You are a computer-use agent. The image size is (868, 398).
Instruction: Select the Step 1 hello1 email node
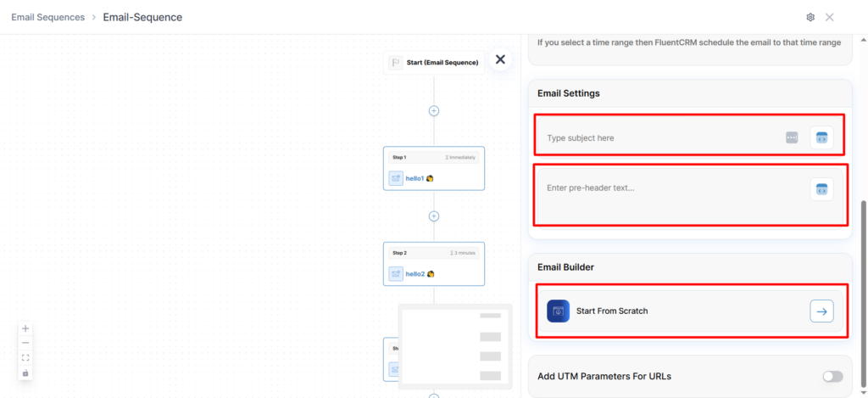[434, 168]
